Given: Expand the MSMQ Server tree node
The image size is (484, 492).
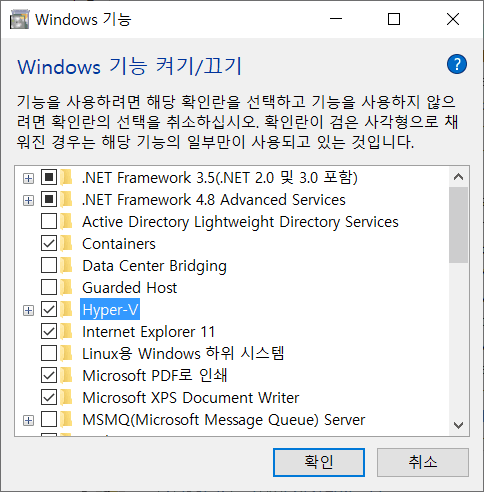Looking at the screenshot, I should click(x=28, y=421).
